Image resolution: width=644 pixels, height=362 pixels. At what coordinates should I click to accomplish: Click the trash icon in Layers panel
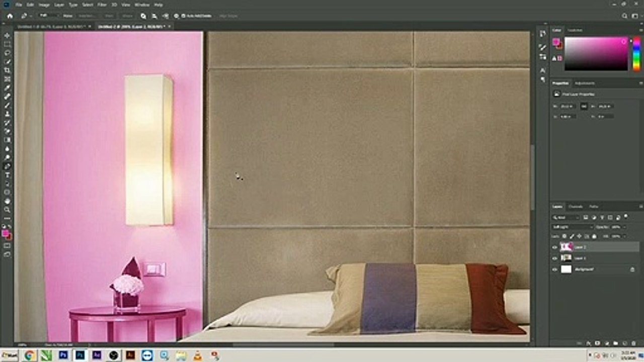pyautogui.click(x=634, y=343)
